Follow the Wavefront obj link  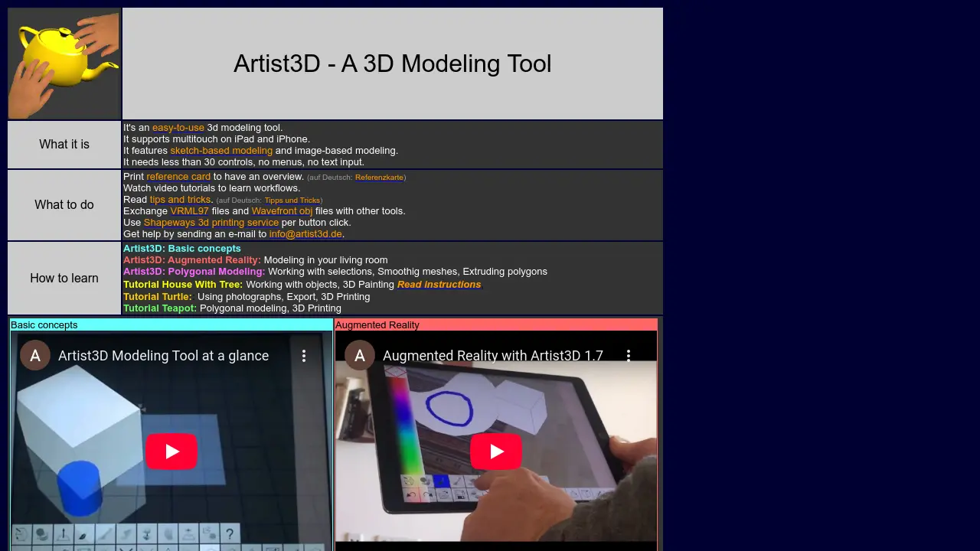pyautogui.click(x=282, y=211)
